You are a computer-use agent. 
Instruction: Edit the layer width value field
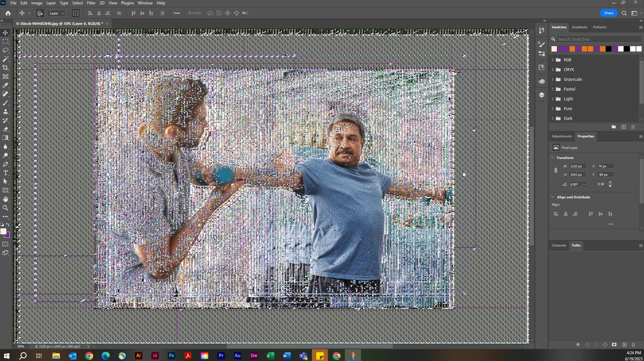[x=577, y=166]
